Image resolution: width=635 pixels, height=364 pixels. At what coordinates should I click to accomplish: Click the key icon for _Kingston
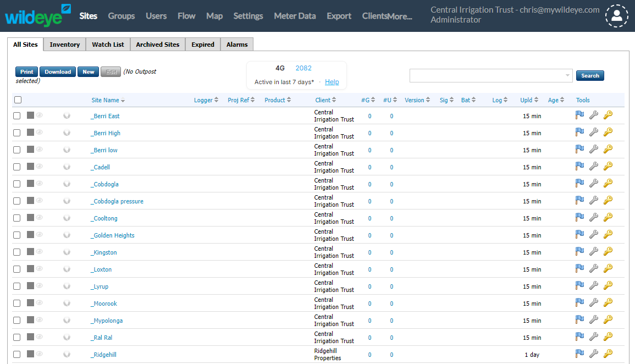click(608, 251)
